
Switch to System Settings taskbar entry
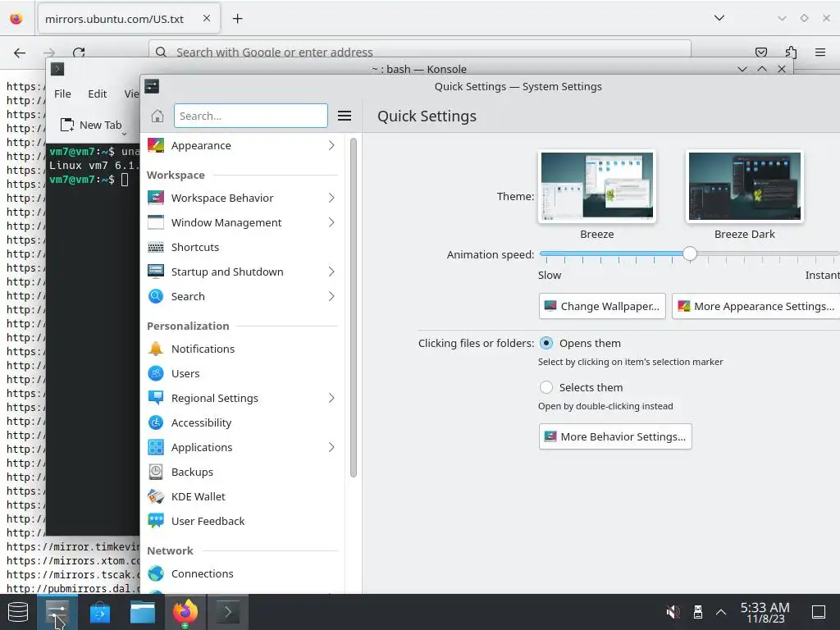pos(57,612)
